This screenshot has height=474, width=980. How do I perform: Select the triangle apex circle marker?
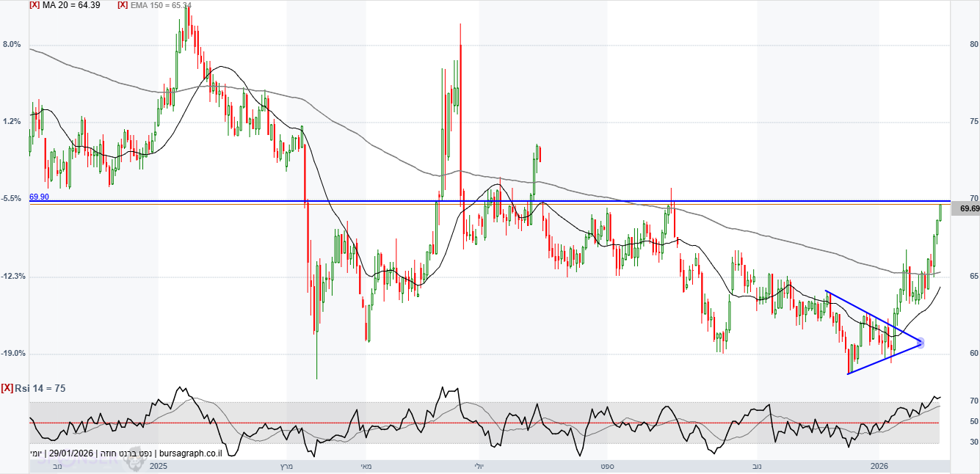tap(921, 343)
